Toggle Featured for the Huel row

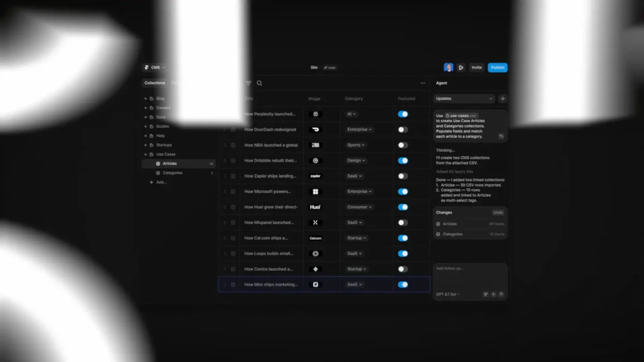[403, 207]
